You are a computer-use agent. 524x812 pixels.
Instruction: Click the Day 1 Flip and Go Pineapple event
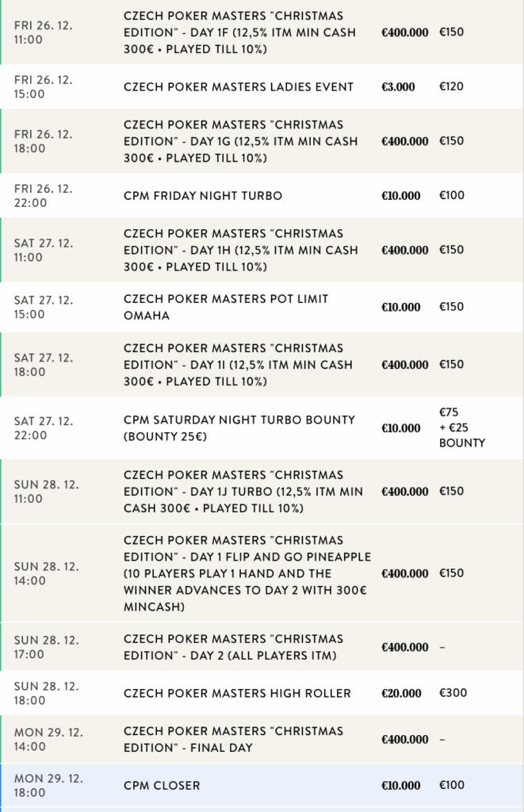coord(247,573)
